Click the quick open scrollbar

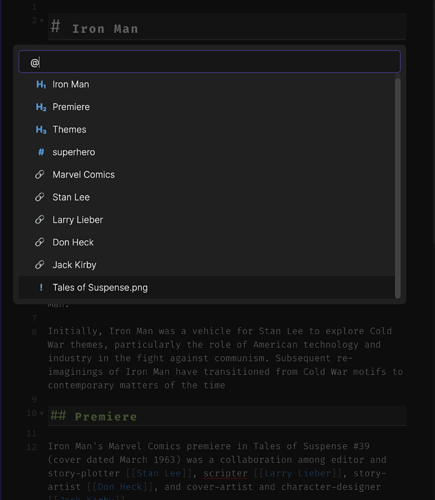pos(397,189)
